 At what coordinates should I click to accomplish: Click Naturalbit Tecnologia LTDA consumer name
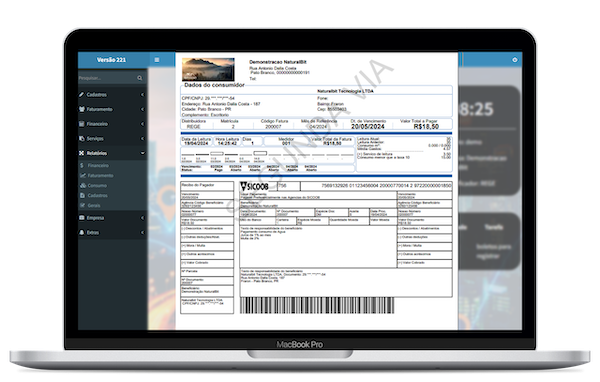[x=345, y=91]
